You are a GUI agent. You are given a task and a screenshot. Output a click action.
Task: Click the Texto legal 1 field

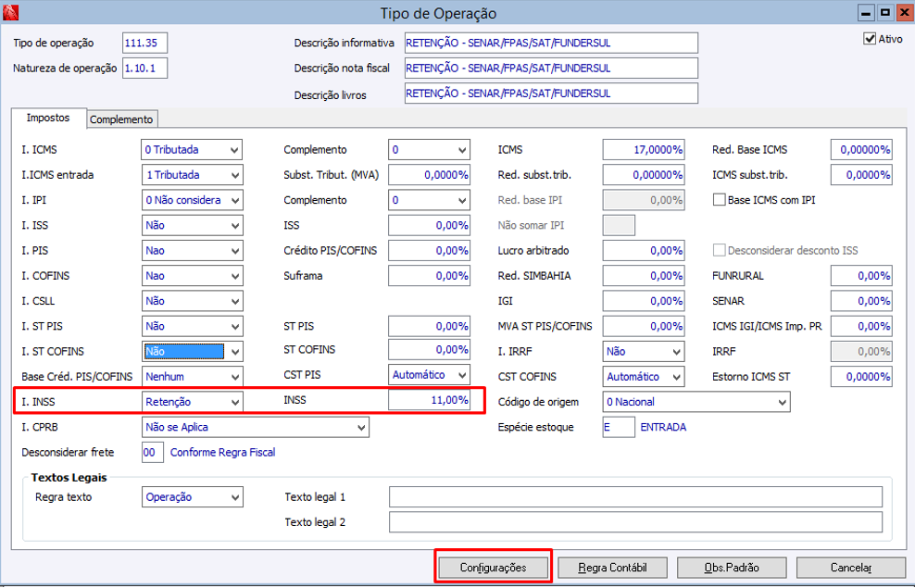pyautogui.click(x=635, y=497)
